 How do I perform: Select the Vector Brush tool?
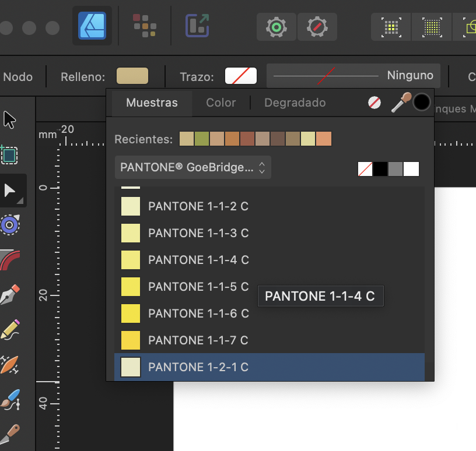click(x=10, y=400)
